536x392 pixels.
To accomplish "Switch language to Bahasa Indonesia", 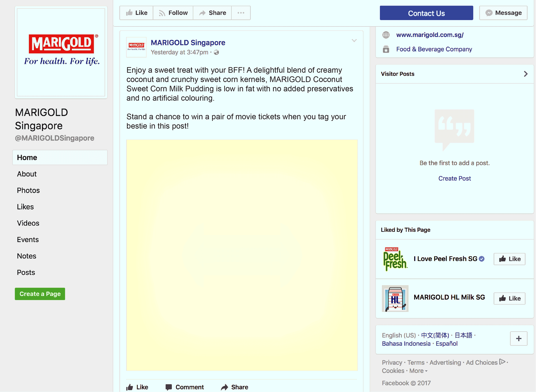I will pos(406,344).
